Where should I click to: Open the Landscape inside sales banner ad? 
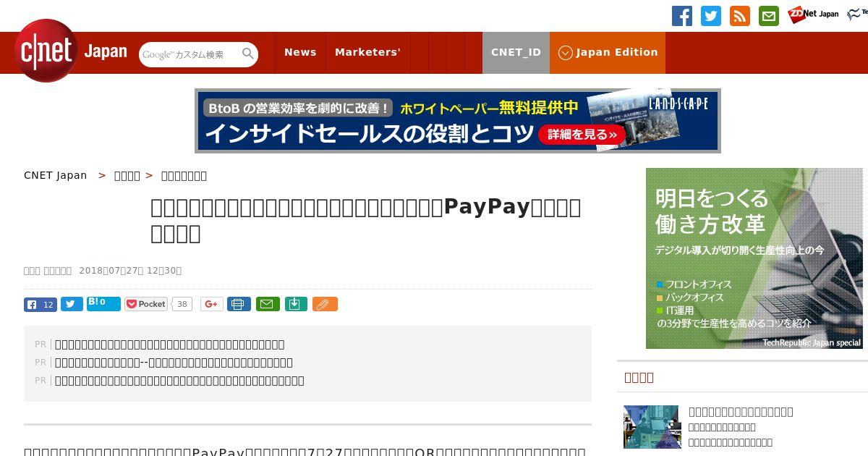[x=457, y=121]
